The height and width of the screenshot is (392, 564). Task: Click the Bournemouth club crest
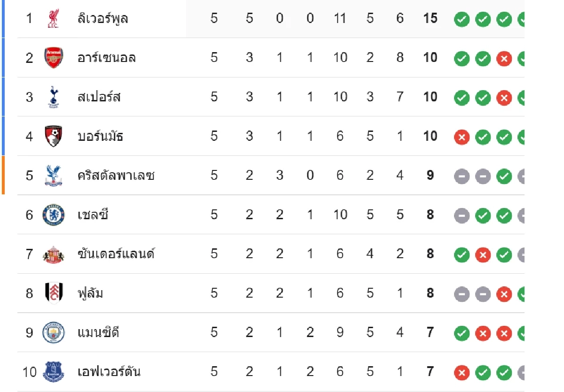coord(53,136)
